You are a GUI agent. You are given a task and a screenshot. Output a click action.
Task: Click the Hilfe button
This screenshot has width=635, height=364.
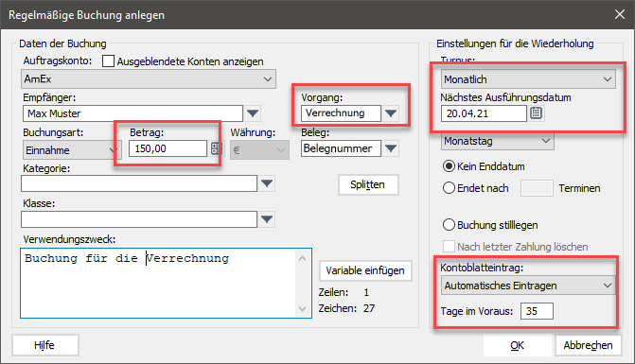click(45, 345)
